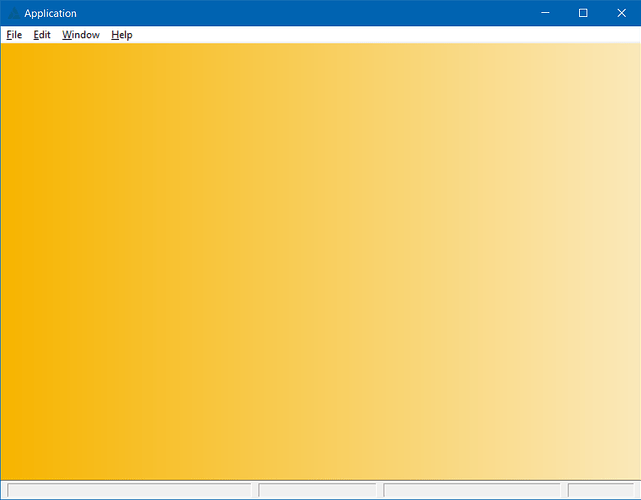641x500 pixels.
Task: Click the last, narrowest status bar panel
Action: 601,490
